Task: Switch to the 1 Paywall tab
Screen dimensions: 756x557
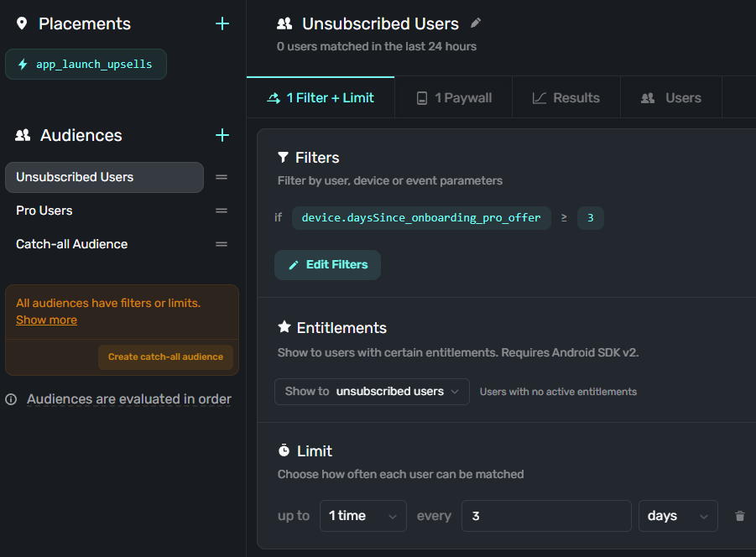Action: pyautogui.click(x=454, y=98)
